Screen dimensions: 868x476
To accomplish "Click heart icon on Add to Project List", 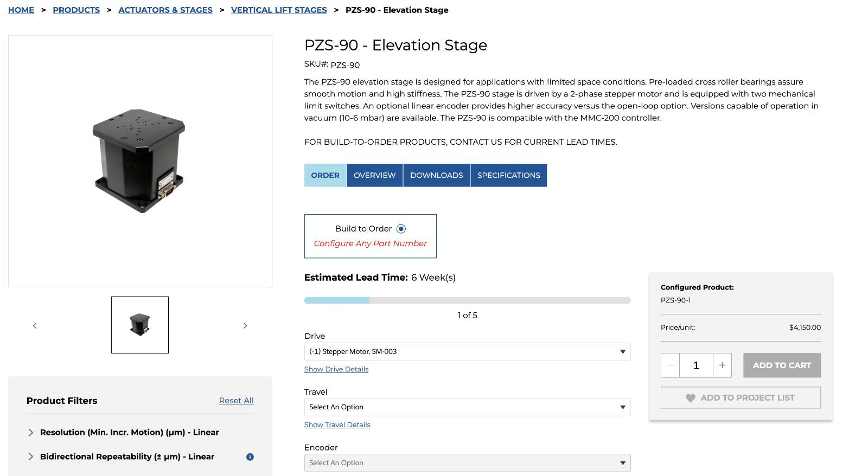I will pos(690,398).
